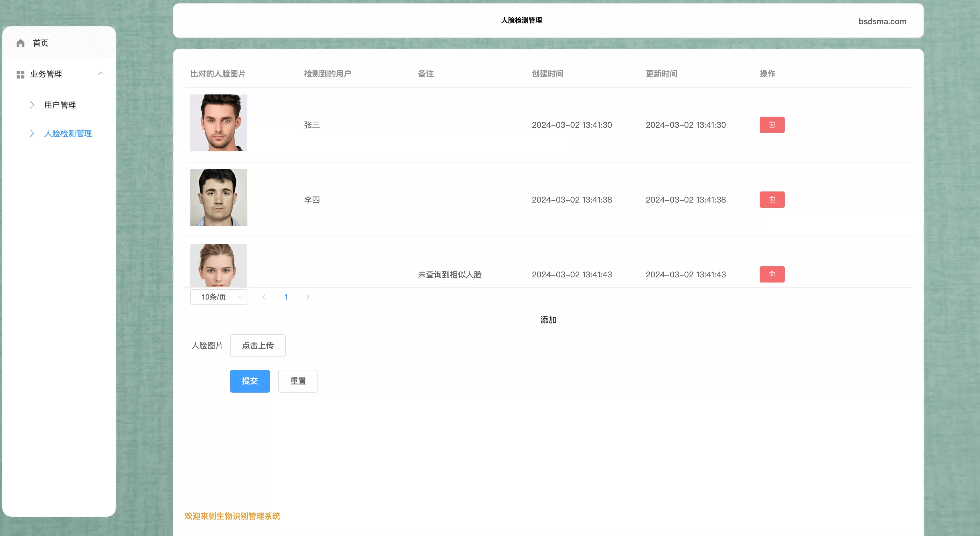The height and width of the screenshot is (536, 980).
Task: Delete the 未查询到相似人脸 record
Action: (x=772, y=274)
